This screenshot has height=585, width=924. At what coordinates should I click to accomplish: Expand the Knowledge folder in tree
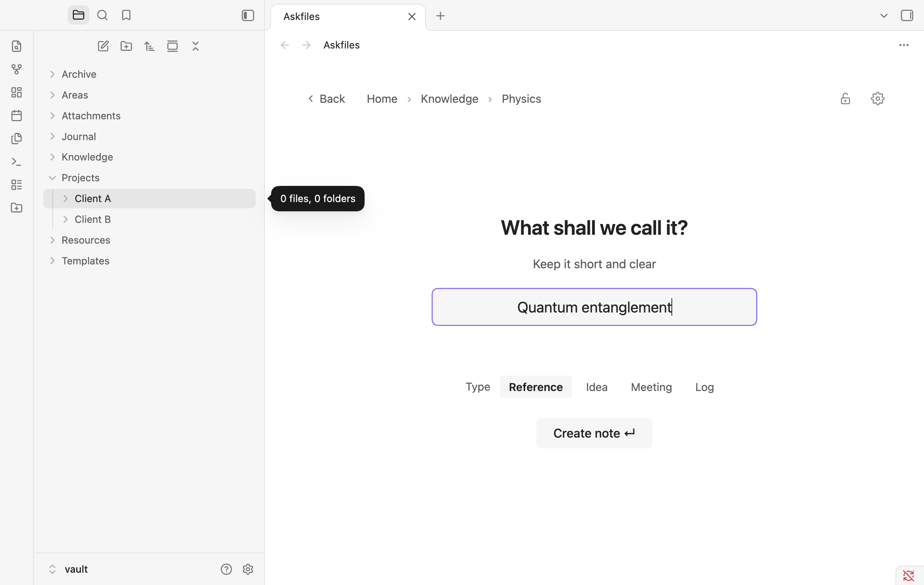52,157
